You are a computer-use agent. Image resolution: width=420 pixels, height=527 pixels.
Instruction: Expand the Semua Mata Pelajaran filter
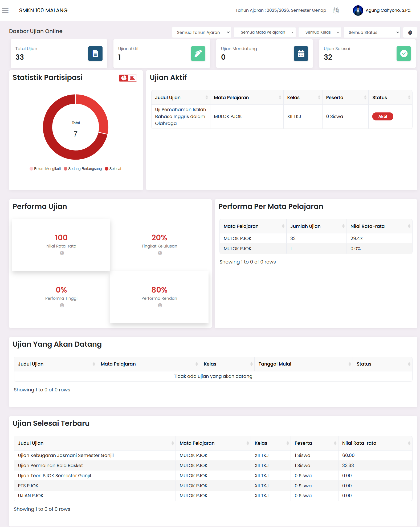click(x=264, y=32)
